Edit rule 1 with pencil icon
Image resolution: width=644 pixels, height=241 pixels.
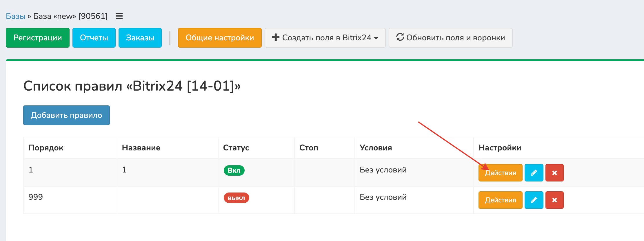click(534, 173)
